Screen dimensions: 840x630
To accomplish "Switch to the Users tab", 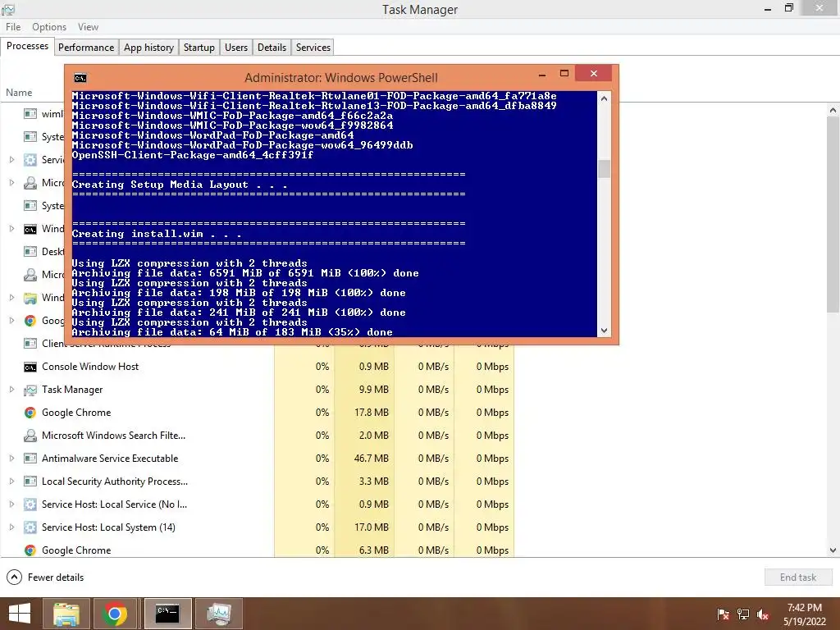I will click(235, 47).
